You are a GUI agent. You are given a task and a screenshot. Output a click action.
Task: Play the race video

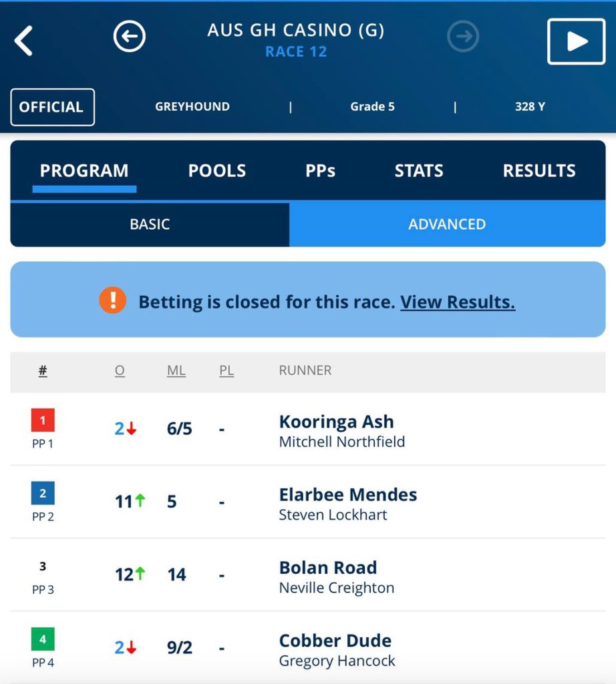pyautogui.click(x=576, y=41)
